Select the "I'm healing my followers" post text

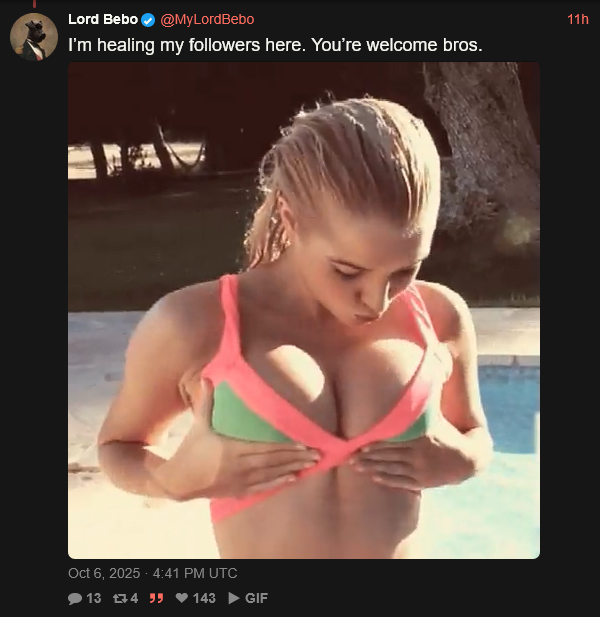pos(275,45)
